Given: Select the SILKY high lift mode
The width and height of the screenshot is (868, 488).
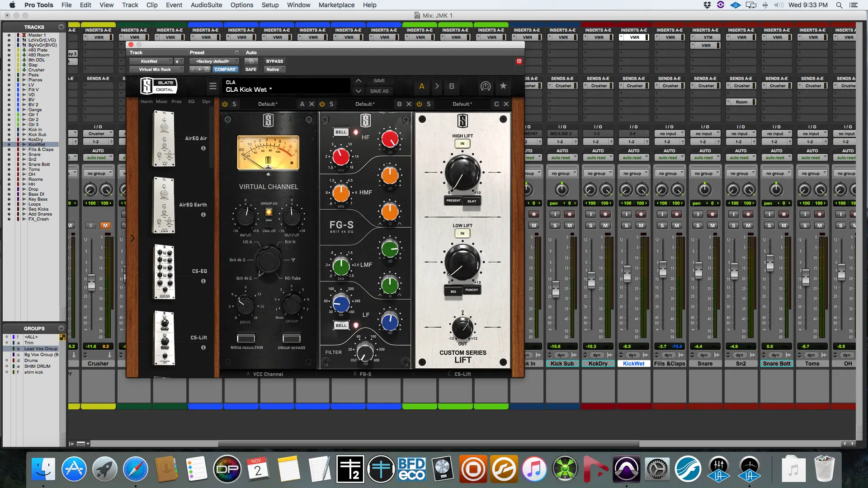Looking at the screenshot, I should click(472, 201).
